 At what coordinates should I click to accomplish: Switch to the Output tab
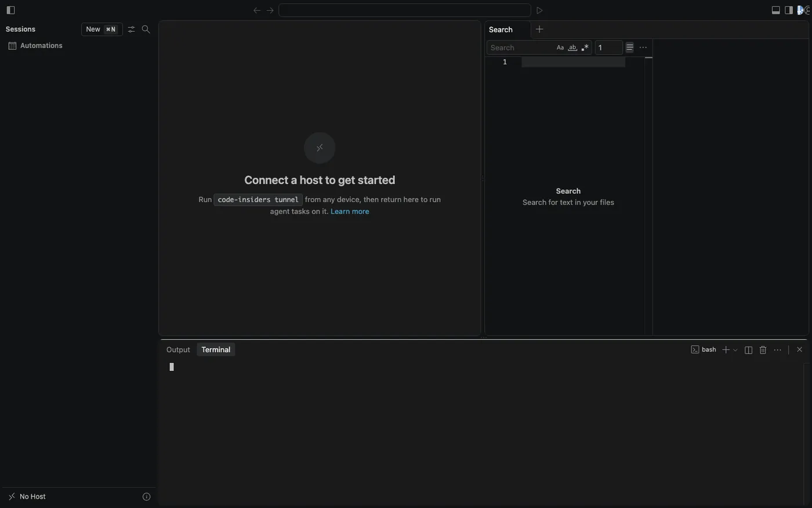178,350
